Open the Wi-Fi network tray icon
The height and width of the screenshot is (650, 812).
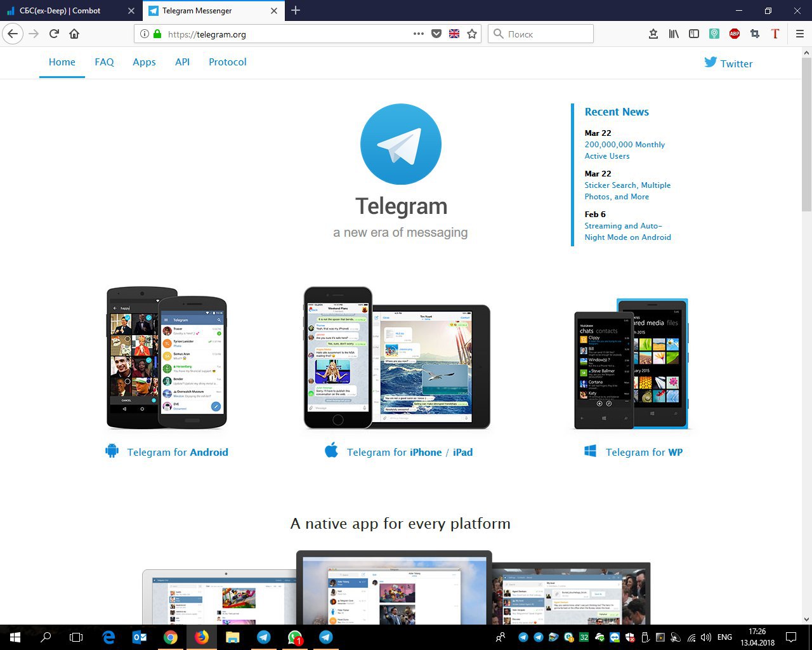[691, 637]
